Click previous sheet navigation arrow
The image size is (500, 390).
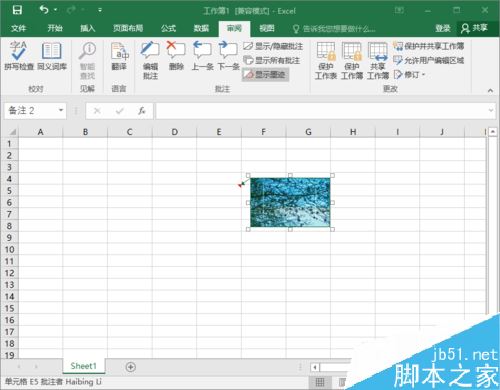pyautogui.click(x=19, y=367)
